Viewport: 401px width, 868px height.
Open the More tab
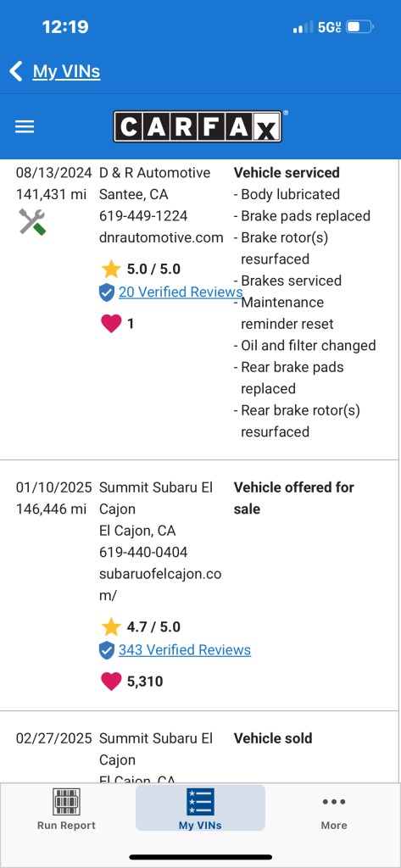click(334, 813)
